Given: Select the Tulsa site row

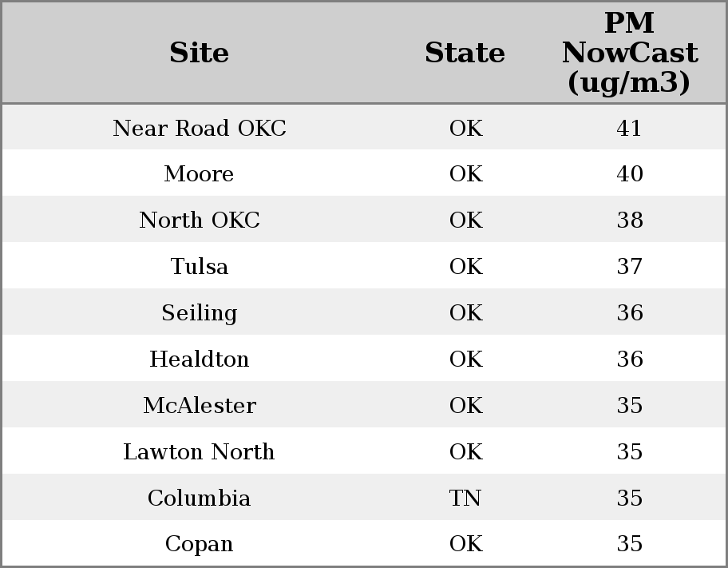Looking at the screenshot, I should (x=200, y=267).
